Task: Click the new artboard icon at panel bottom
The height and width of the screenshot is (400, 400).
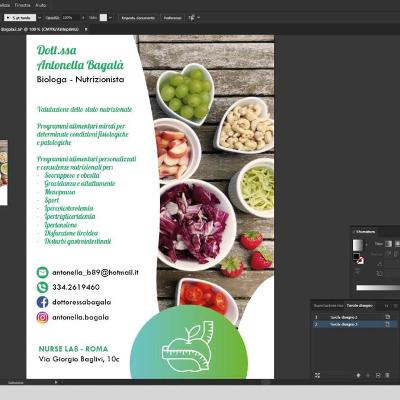Action: pyautogui.click(x=378, y=375)
